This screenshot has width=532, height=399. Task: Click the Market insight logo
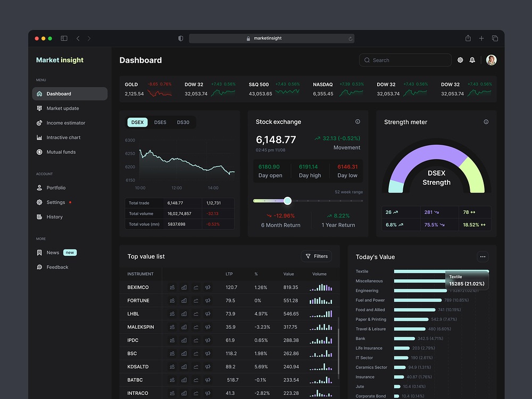point(60,60)
